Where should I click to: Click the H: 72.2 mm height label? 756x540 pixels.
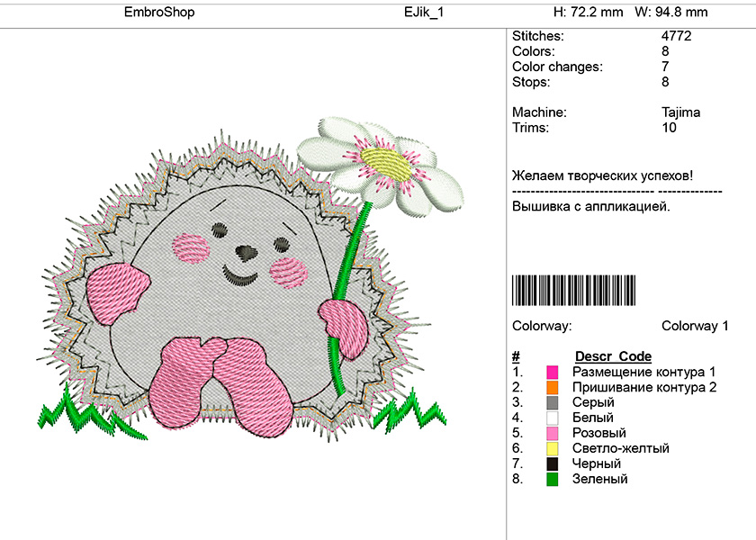588,13
